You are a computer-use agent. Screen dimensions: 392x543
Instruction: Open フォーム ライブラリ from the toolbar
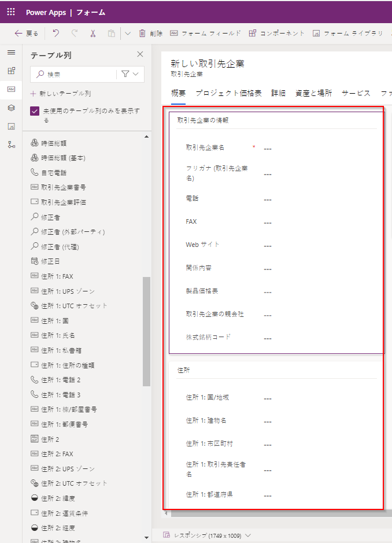pos(347,33)
